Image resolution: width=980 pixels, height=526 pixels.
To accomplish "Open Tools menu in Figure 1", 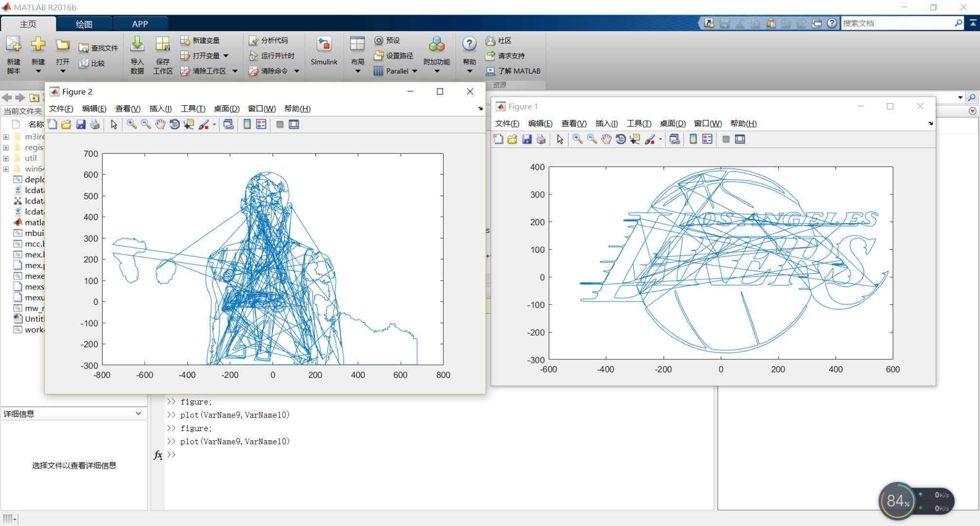I will click(639, 124).
